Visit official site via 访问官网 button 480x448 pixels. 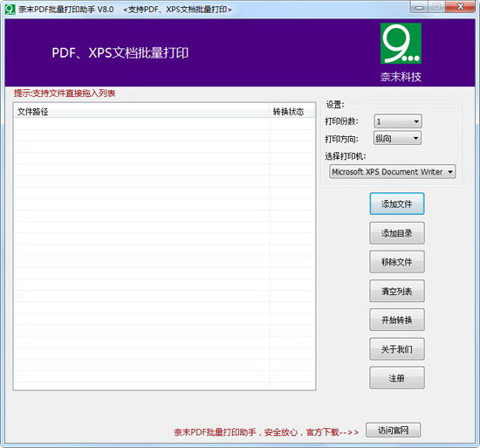(393, 431)
